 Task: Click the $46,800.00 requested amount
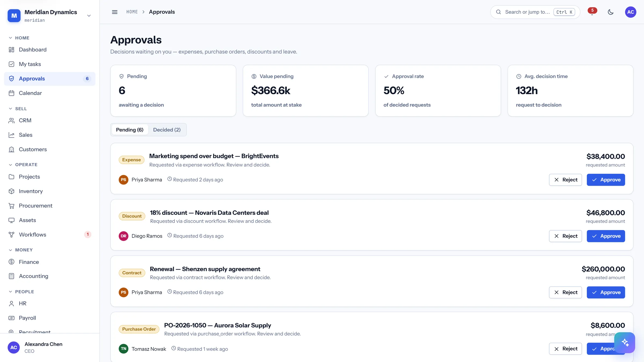(606, 213)
